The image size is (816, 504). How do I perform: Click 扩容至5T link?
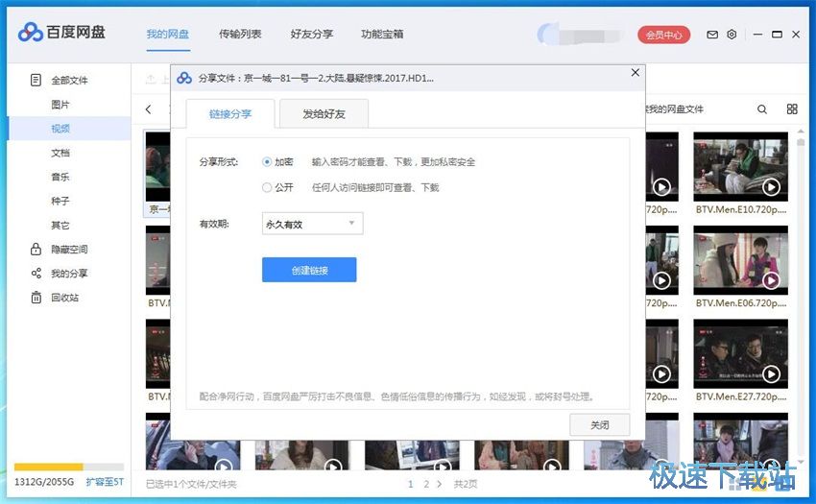(x=105, y=482)
